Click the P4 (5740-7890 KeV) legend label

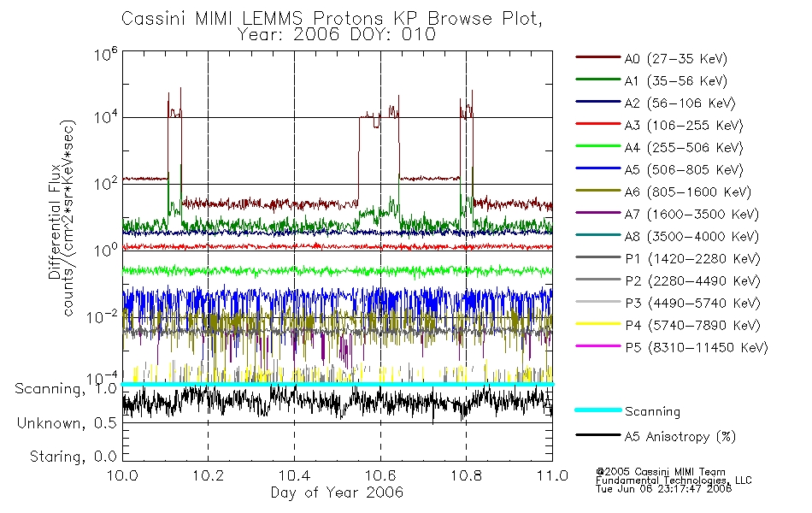(692, 326)
